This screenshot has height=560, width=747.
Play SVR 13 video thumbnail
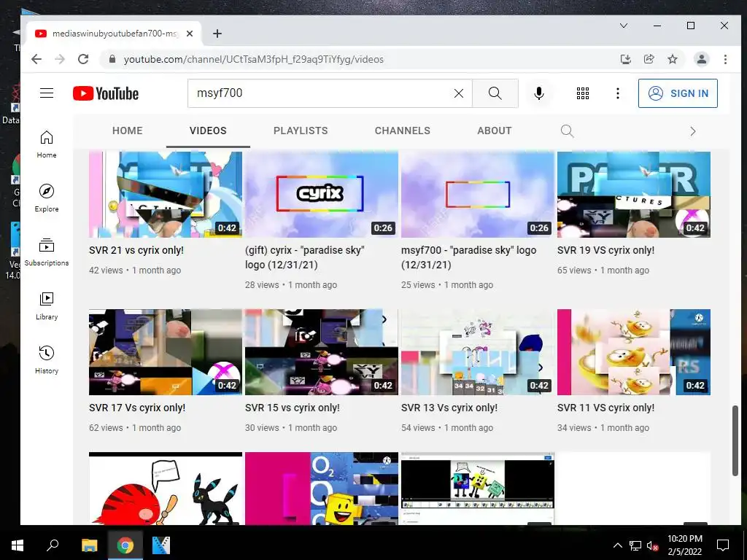(478, 352)
